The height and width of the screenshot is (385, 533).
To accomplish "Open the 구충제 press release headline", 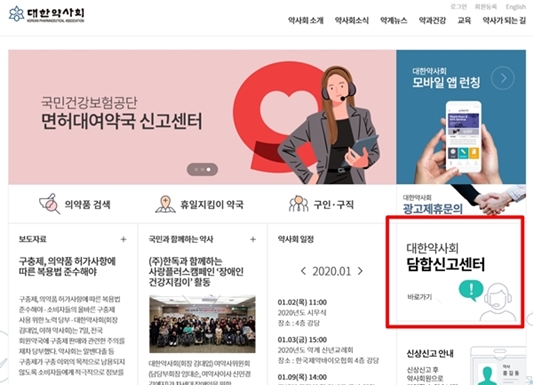I will click(67, 266).
